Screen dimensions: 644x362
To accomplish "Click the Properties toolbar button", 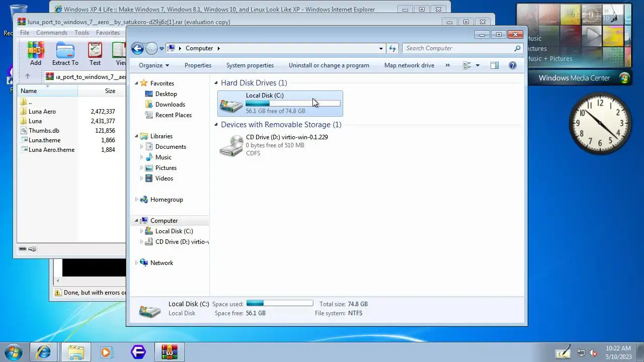I will (x=198, y=65).
